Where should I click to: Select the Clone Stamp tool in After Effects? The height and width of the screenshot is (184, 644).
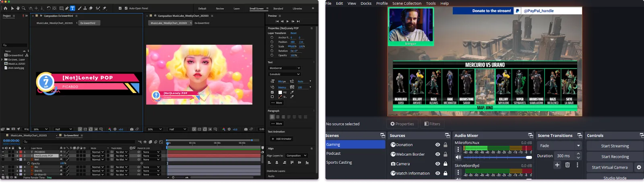pyautogui.click(x=85, y=8)
